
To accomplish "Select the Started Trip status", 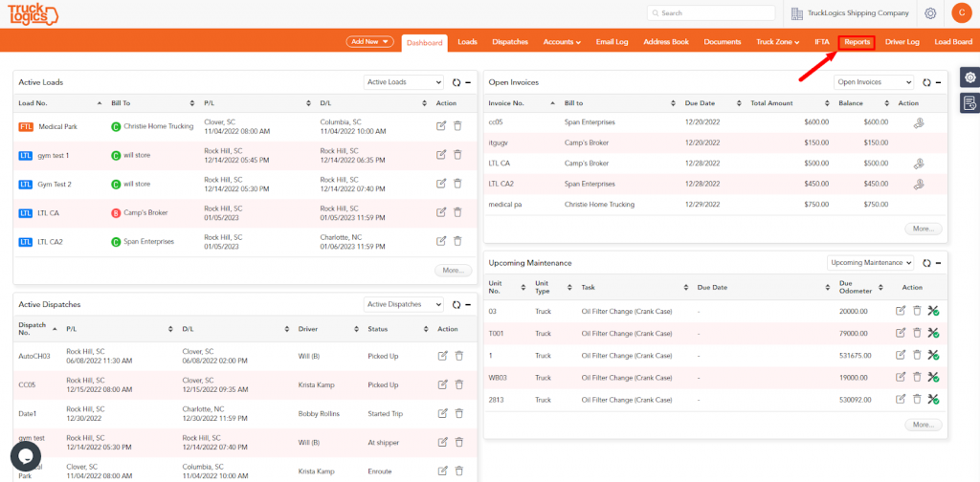I will tap(386, 413).
